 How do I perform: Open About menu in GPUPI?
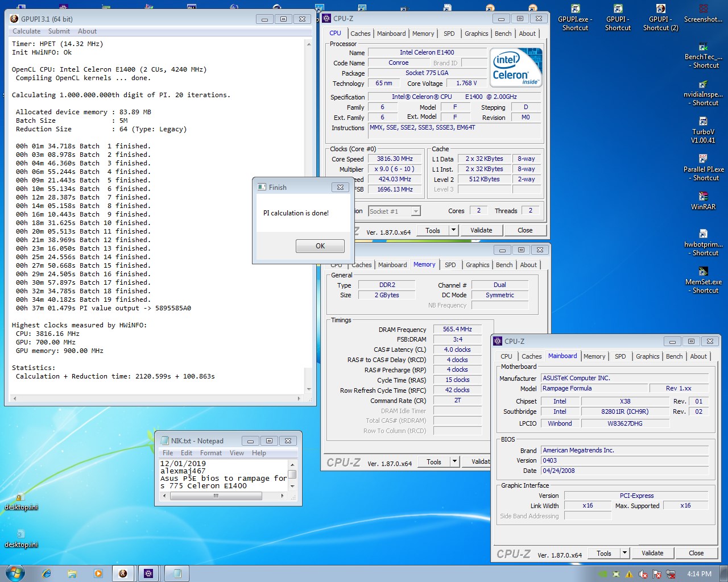tap(87, 31)
